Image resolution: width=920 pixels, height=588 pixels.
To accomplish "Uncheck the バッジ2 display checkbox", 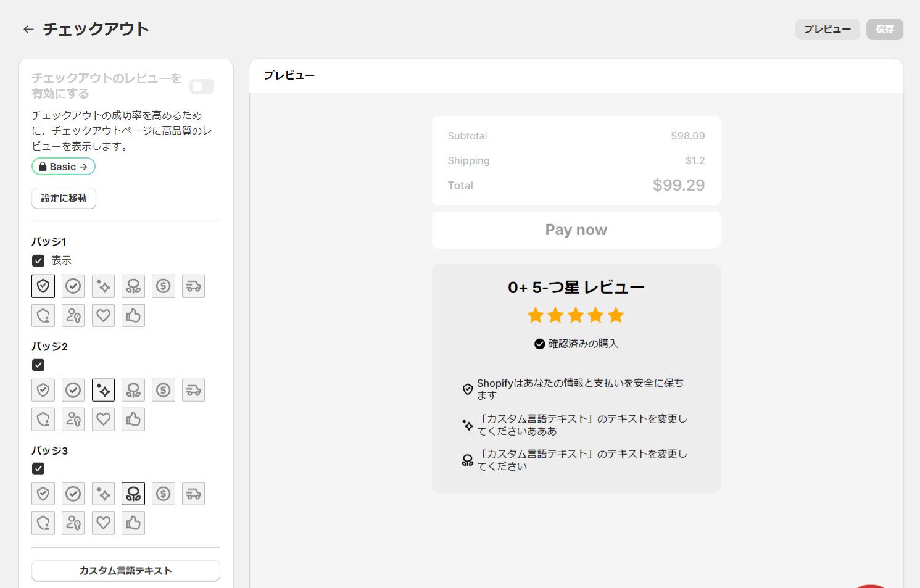I will click(x=38, y=365).
